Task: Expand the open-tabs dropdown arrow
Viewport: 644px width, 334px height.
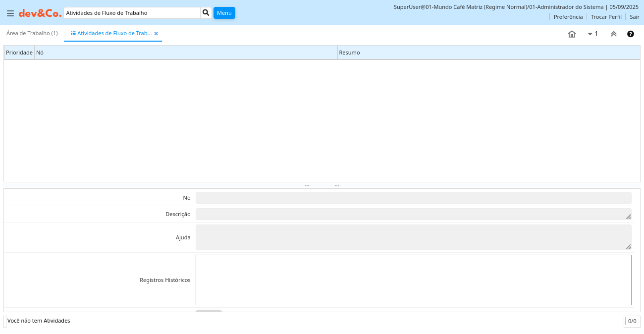Action: tap(590, 34)
